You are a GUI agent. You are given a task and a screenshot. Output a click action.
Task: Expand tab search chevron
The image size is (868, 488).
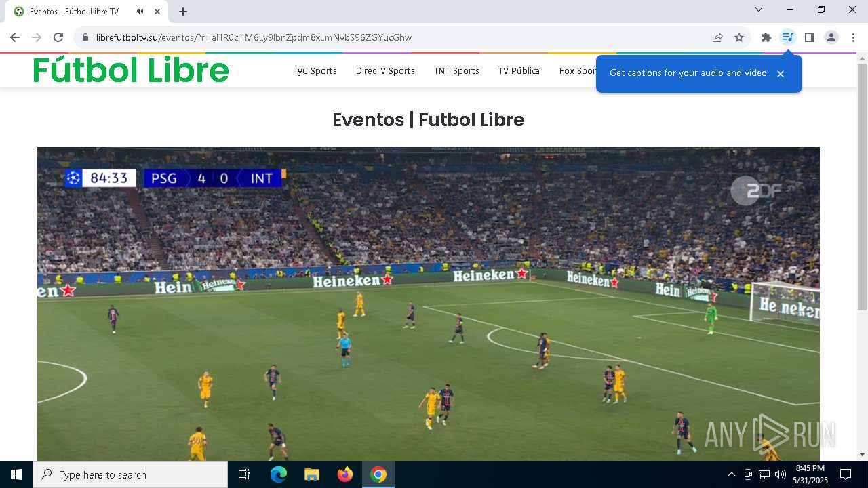[759, 9]
